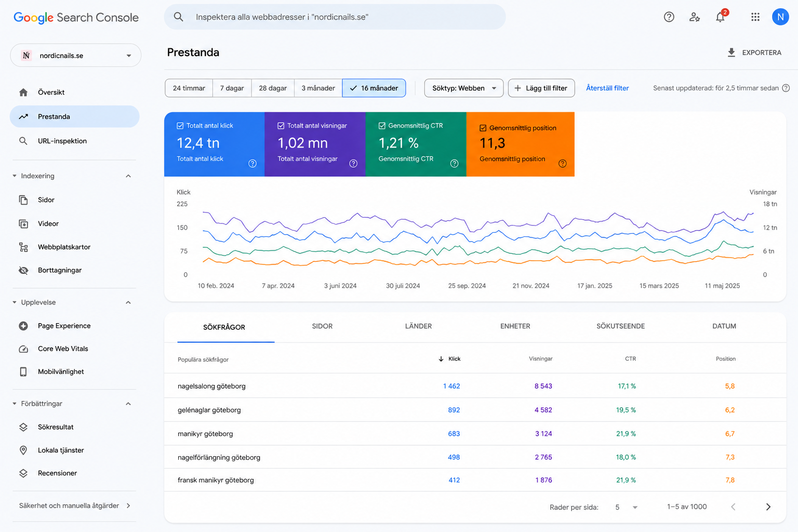This screenshot has height=532, width=798.
Task: Click the nagelsalong göteborg query row
Action: pyautogui.click(x=475, y=386)
